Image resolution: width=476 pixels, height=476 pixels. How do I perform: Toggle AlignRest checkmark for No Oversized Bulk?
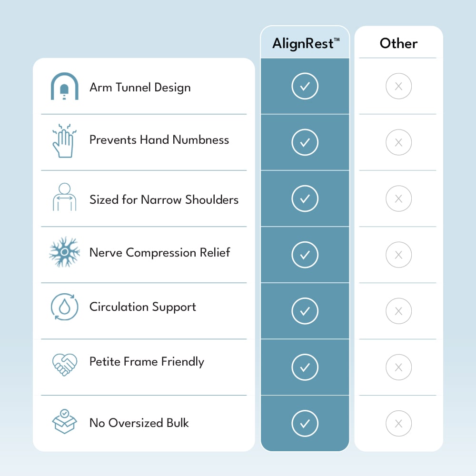click(305, 424)
